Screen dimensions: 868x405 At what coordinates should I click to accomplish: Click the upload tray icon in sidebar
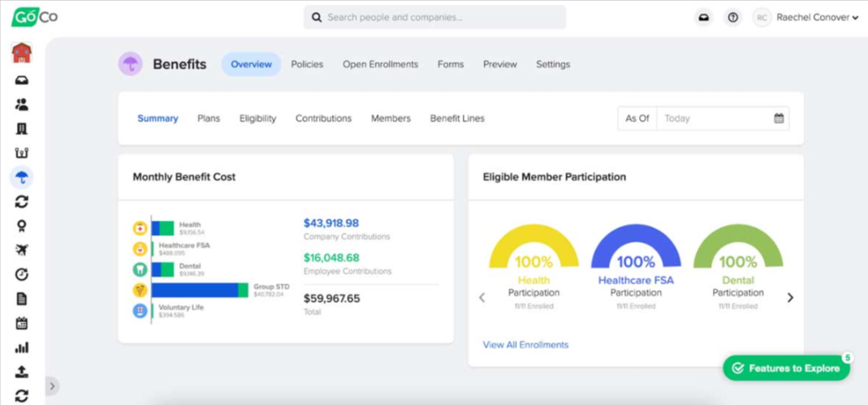tap(22, 373)
